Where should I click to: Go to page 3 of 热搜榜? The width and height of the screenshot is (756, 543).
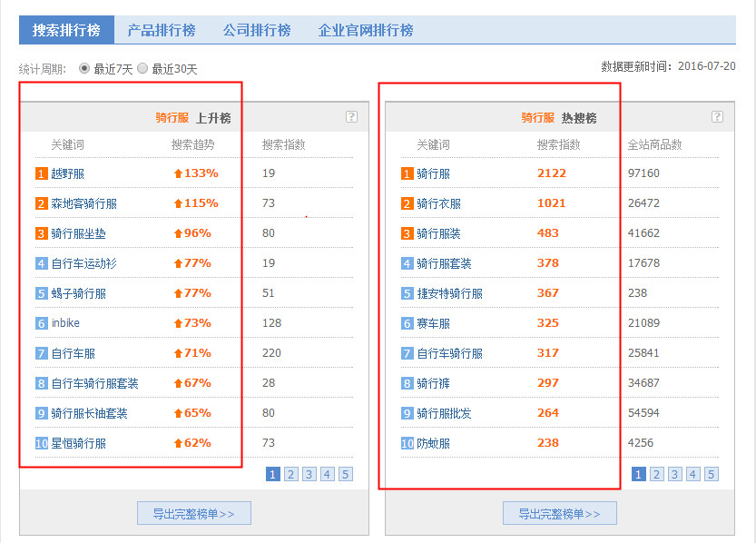pyautogui.click(x=674, y=474)
